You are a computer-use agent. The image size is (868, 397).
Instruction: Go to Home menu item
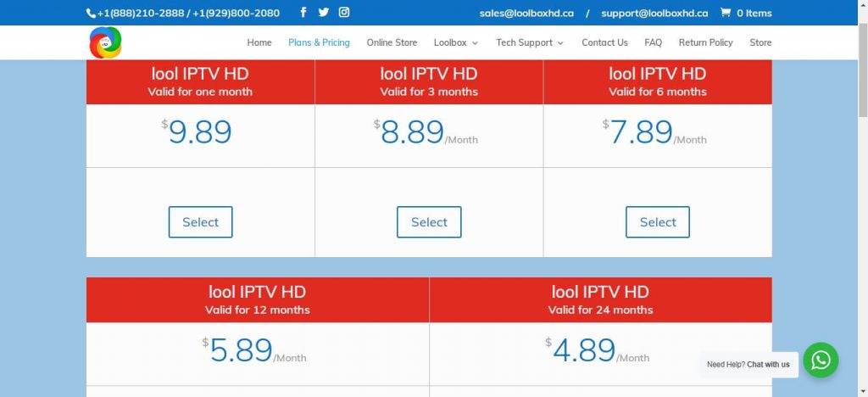coord(259,42)
